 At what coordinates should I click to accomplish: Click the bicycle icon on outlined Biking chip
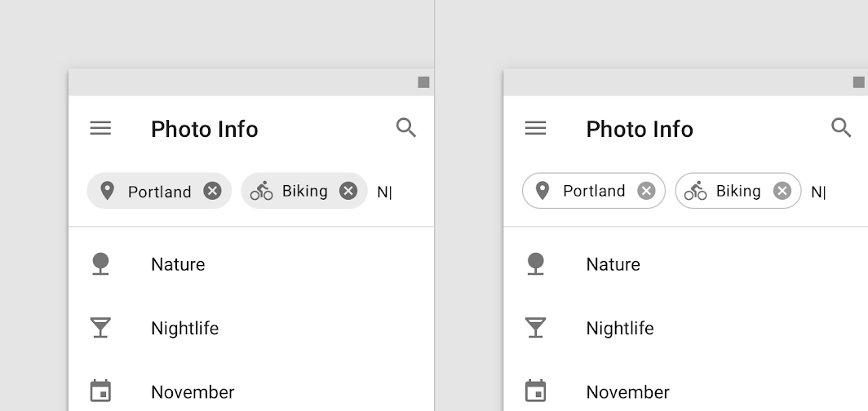tap(695, 191)
